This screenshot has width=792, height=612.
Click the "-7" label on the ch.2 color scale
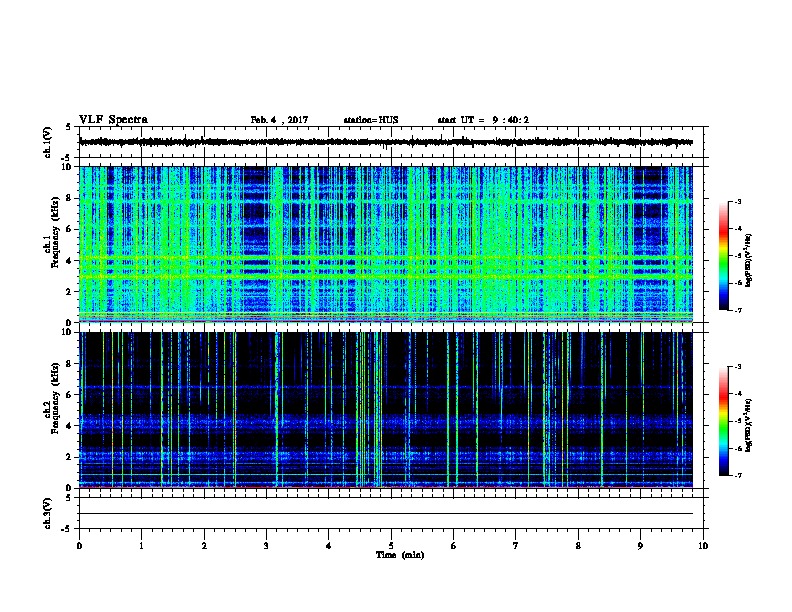[737, 475]
